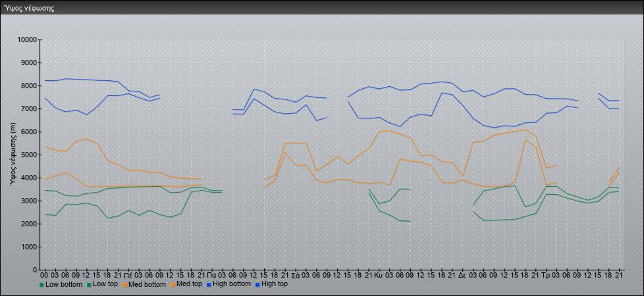This screenshot has width=644, height=296.
Task: Select the "Med top" legend label
Action: click(x=190, y=284)
